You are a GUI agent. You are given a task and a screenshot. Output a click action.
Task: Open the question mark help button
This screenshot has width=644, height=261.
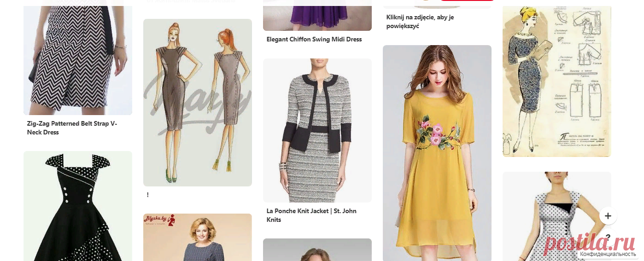coord(608,238)
